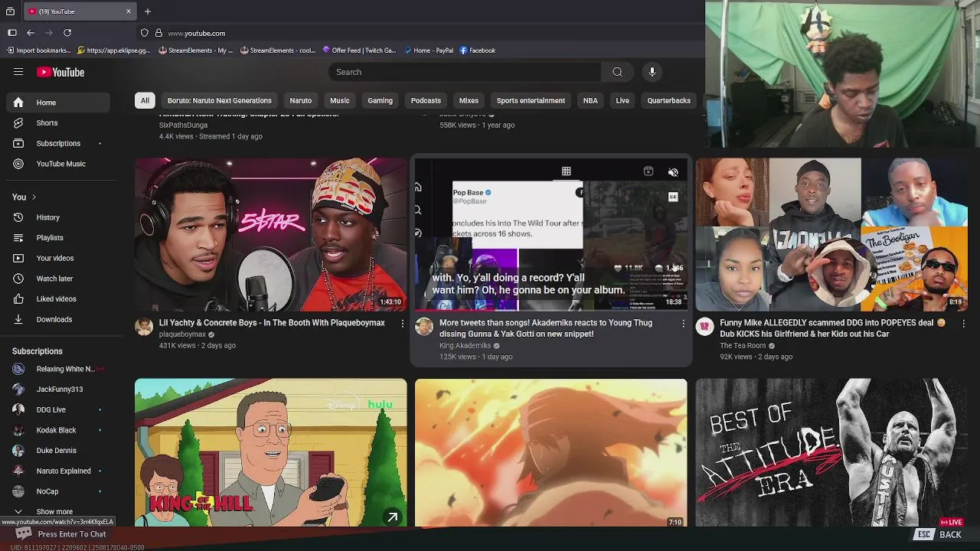Screen dimensions: 980x551
Task: Open the Offer Feed Twitch bookmark
Action: [359, 51]
